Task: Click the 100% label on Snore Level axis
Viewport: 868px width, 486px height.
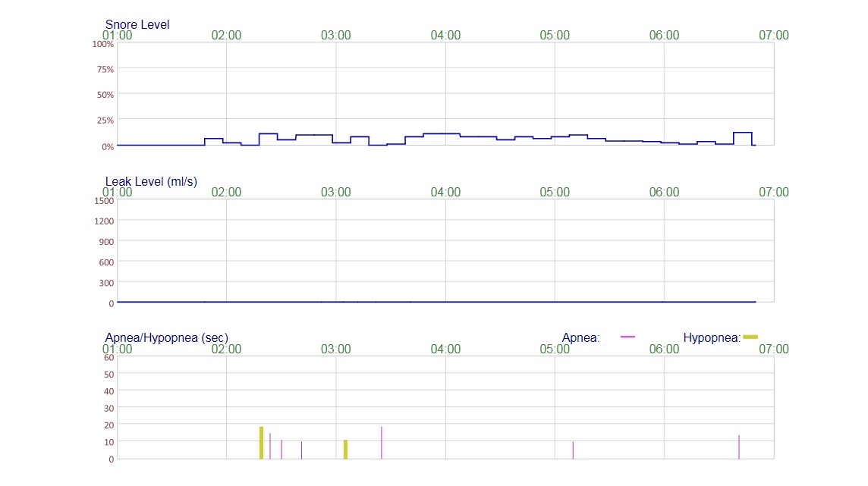Action: [103, 44]
